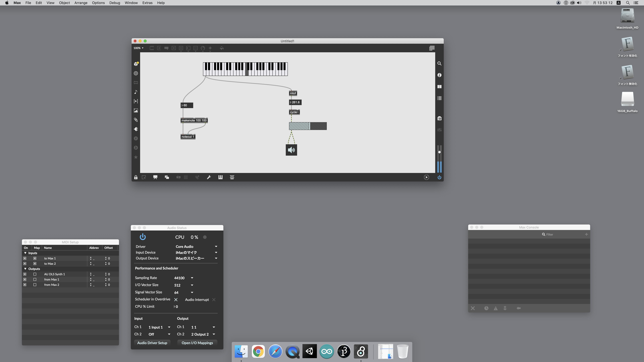The image size is (644, 362).
Task: Open the Max Console search magnifier icon
Action: [x=544, y=234]
